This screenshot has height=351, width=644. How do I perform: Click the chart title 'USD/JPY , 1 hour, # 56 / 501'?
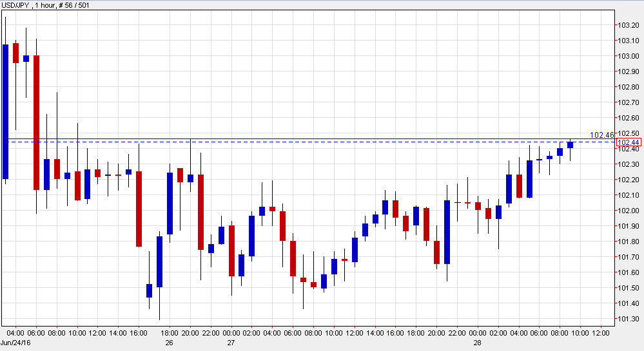[x=45, y=5]
